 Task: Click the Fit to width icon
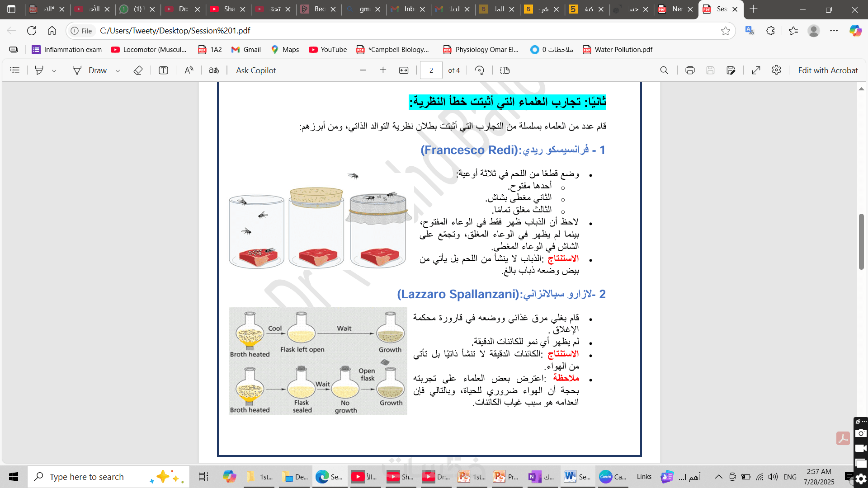click(x=404, y=70)
